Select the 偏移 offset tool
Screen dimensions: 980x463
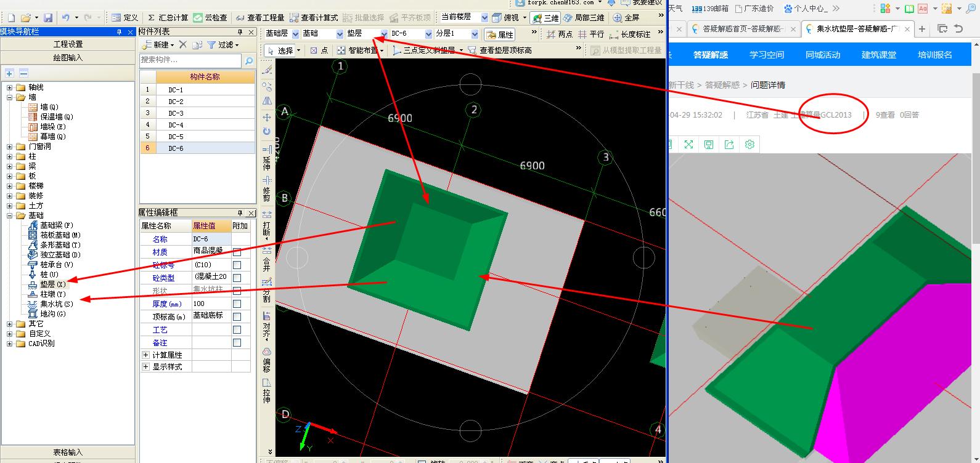[x=267, y=360]
